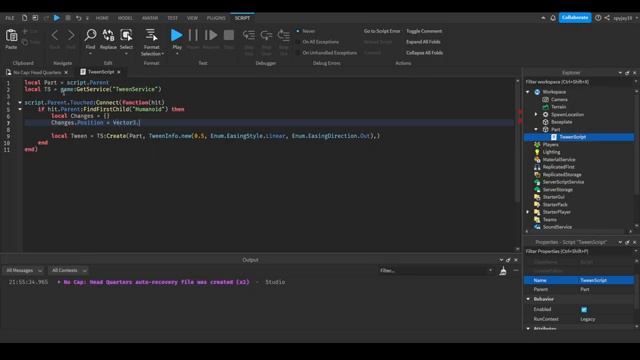Switch to the AVATAR ribbon tab
Viewport: 640px width, 360px height.
[x=150, y=18]
